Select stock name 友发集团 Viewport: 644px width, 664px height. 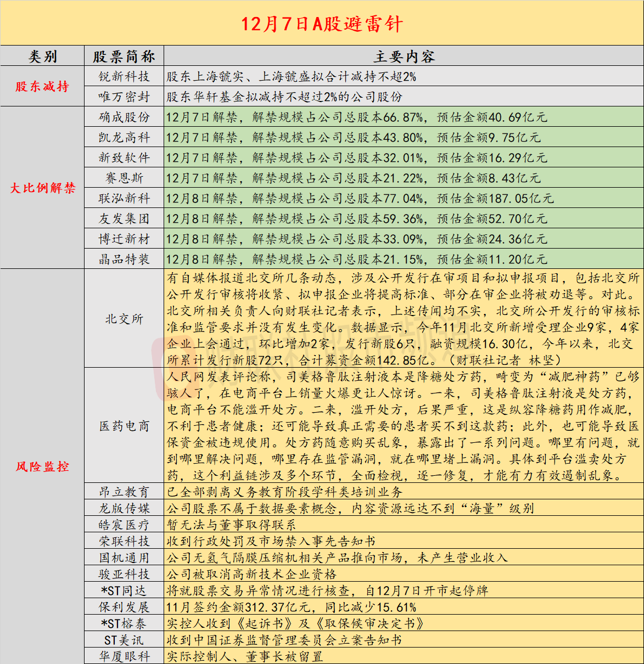click(x=124, y=218)
